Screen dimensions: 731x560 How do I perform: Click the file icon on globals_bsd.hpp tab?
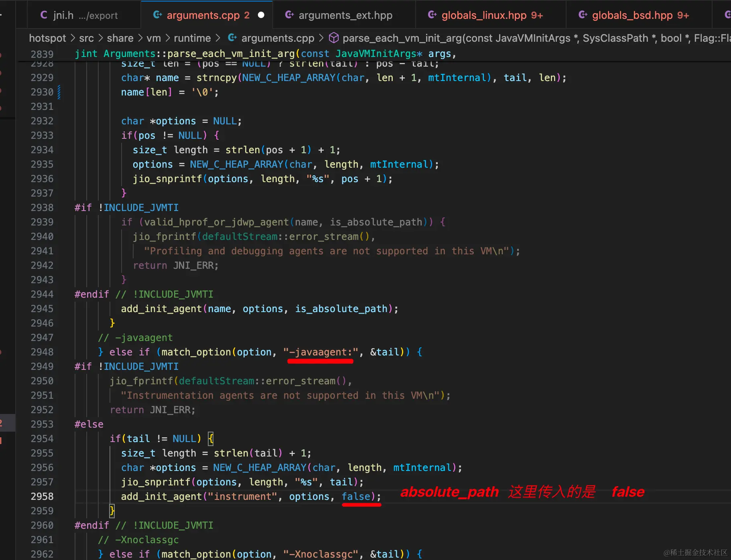(x=583, y=15)
